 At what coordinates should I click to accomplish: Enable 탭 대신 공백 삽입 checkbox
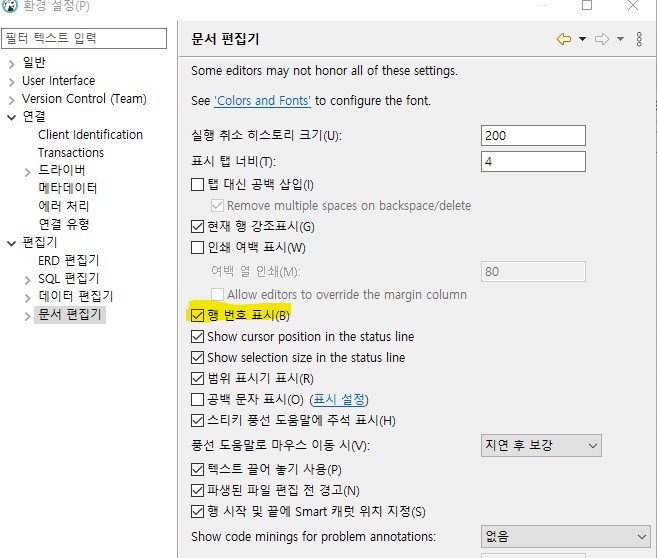click(197, 184)
